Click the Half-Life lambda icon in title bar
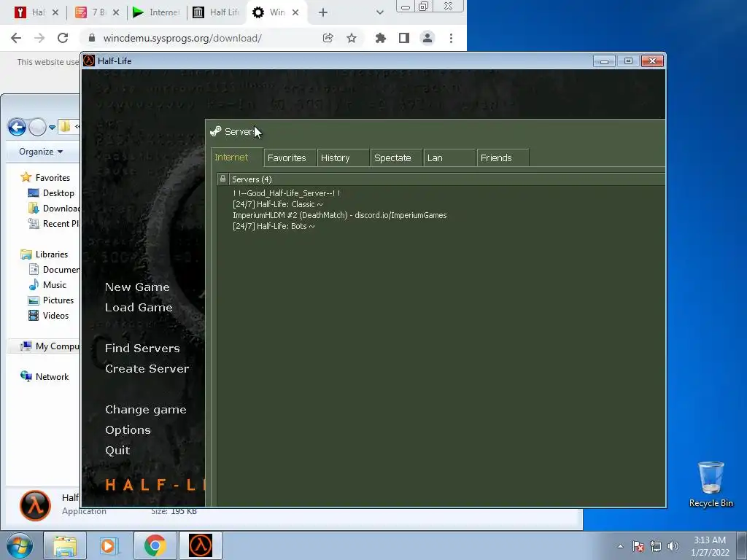This screenshot has height=560, width=747. pyautogui.click(x=88, y=61)
